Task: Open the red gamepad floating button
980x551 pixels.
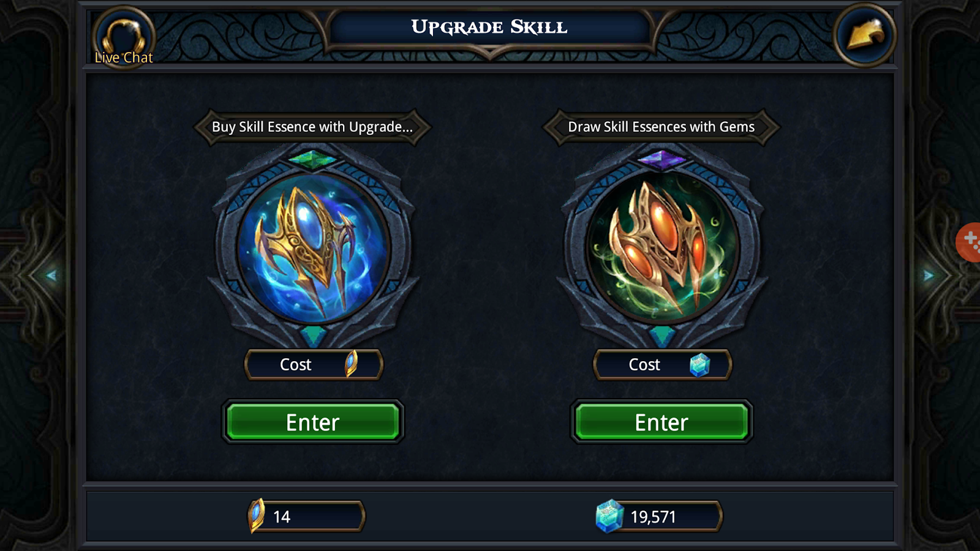Action: [969, 242]
